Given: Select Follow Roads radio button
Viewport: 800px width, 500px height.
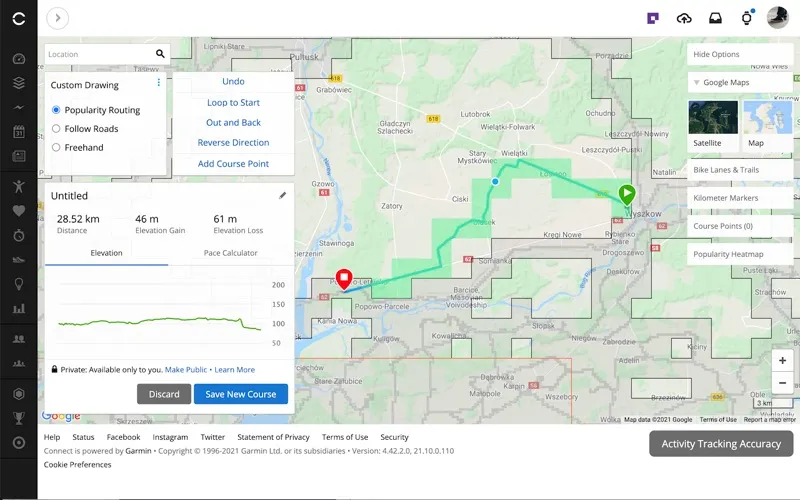Looking at the screenshot, I should pos(56,129).
